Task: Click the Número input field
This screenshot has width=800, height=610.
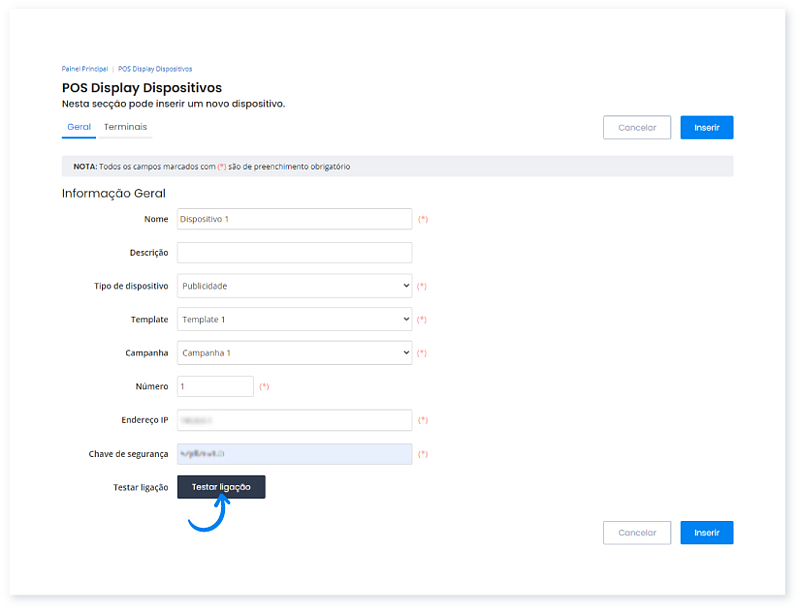Action: pos(215,387)
